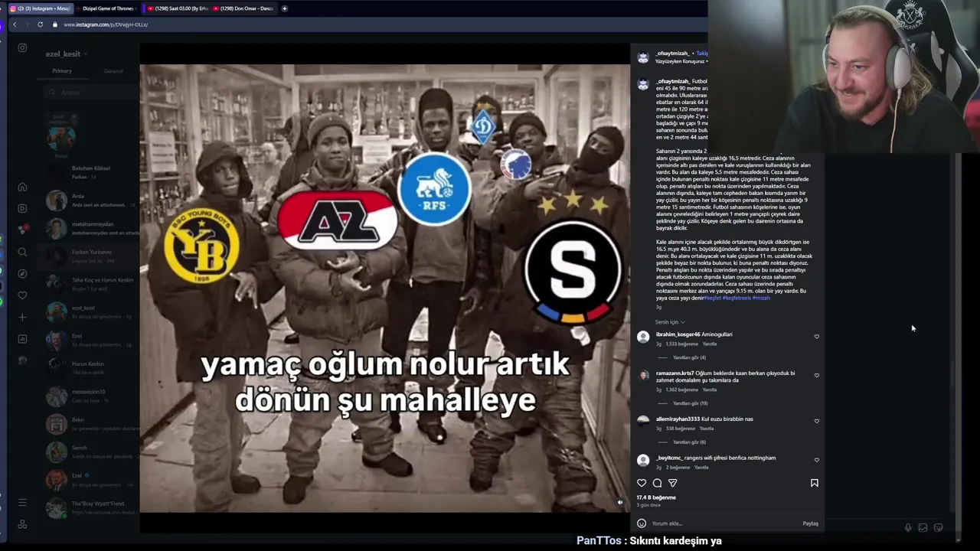Viewport: 980px width, 551px height.
Task: Open a new browser tab with plus
Action: coord(284,8)
